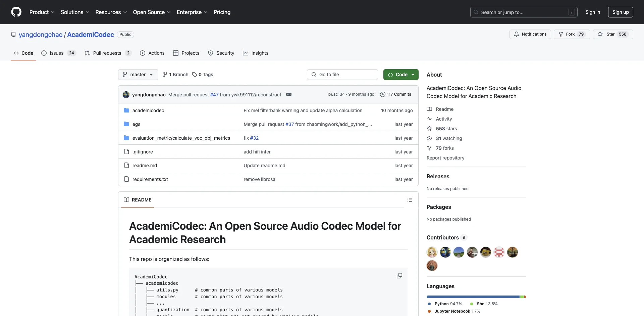Click the Go to file search box
This screenshot has width=644, height=316.
click(x=342, y=75)
